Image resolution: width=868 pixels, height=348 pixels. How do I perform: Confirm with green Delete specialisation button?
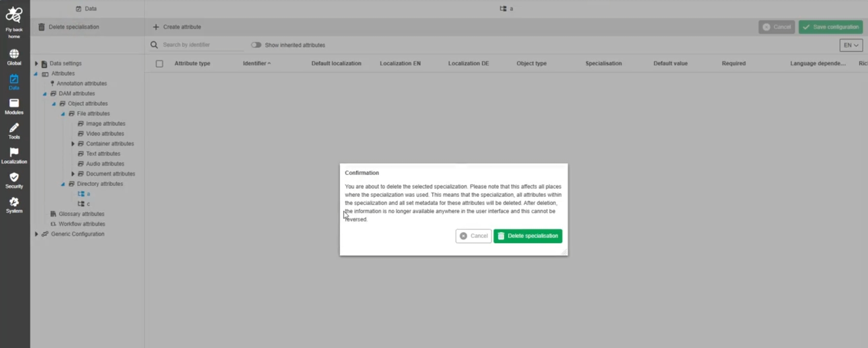coord(527,236)
